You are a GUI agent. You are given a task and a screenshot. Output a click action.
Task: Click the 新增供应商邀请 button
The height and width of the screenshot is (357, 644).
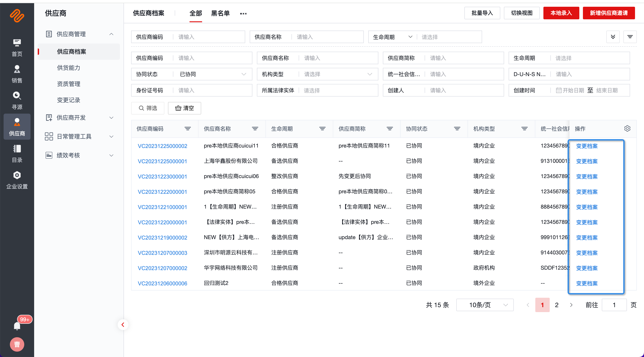[609, 13]
